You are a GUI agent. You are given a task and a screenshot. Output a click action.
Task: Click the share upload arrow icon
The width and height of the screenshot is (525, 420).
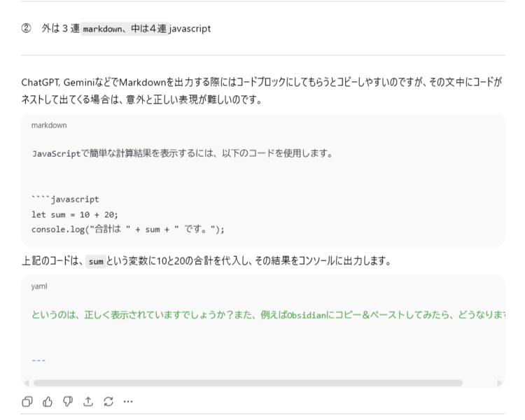coord(87,402)
